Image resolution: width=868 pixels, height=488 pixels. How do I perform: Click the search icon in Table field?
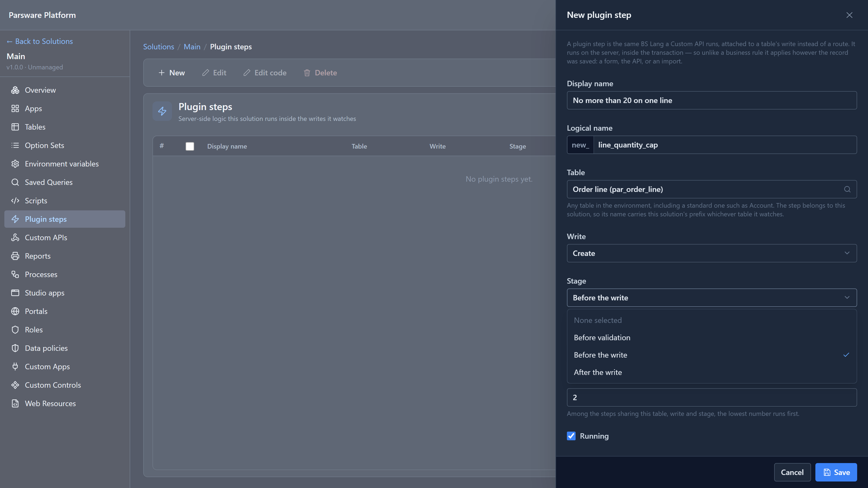tap(847, 189)
